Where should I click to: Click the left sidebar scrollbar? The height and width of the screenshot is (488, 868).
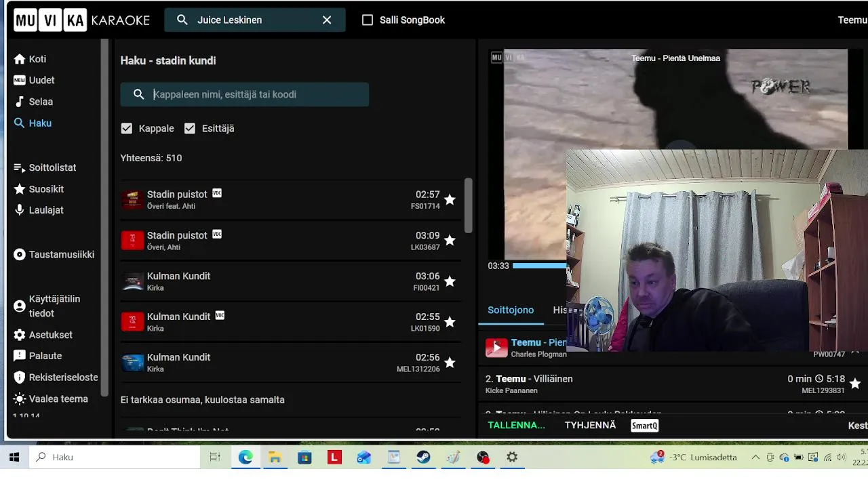(104, 217)
